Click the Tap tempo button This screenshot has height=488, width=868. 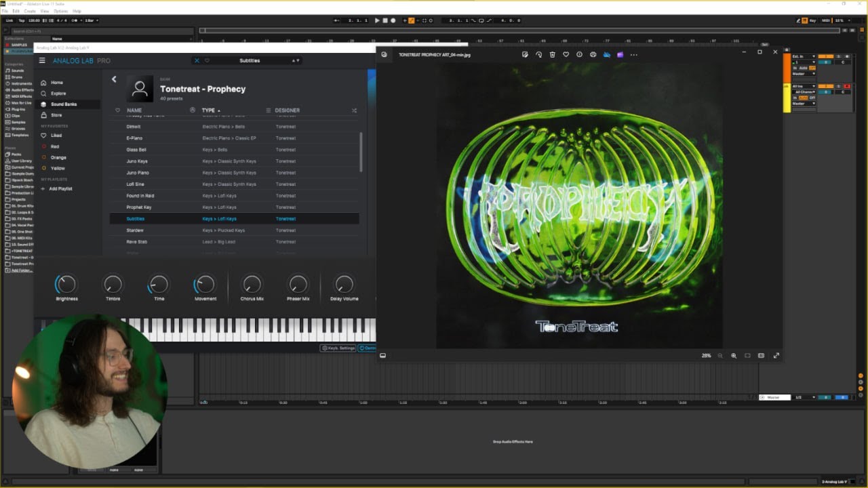[x=22, y=20]
